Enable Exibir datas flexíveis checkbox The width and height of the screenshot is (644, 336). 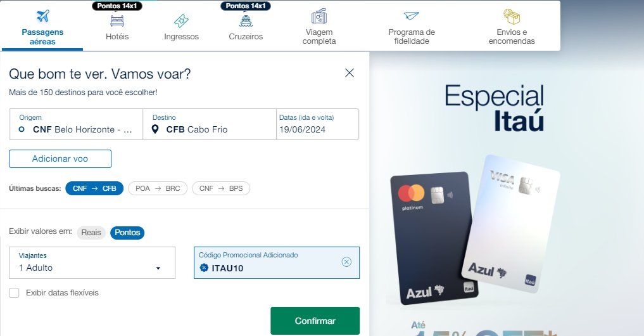pyautogui.click(x=14, y=293)
